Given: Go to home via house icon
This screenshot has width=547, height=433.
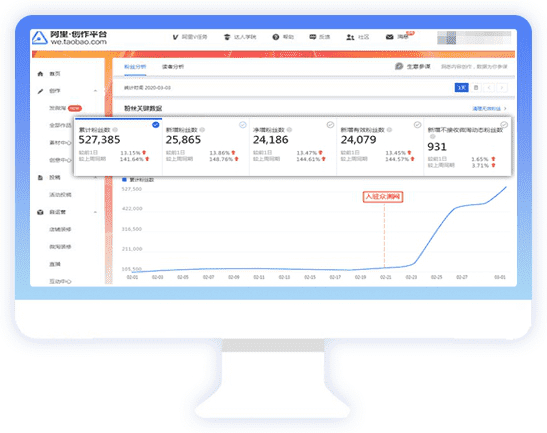Looking at the screenshot, I should tap(40, 74).
